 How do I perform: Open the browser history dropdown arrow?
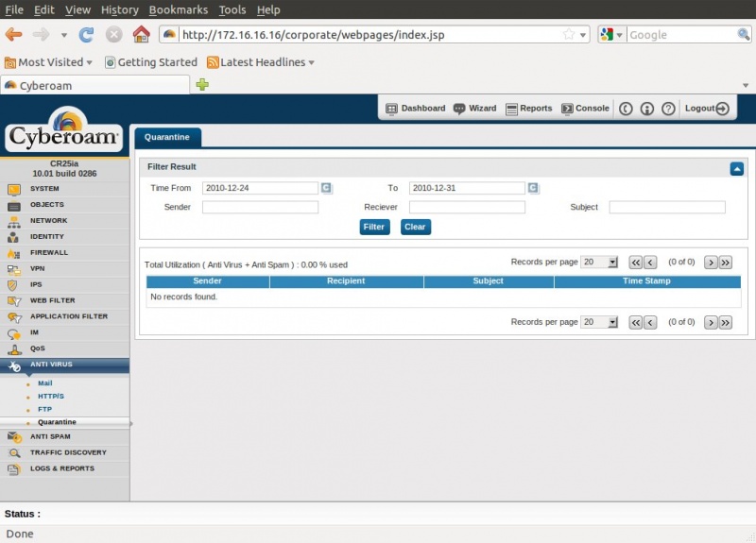[x=64, y=35]
